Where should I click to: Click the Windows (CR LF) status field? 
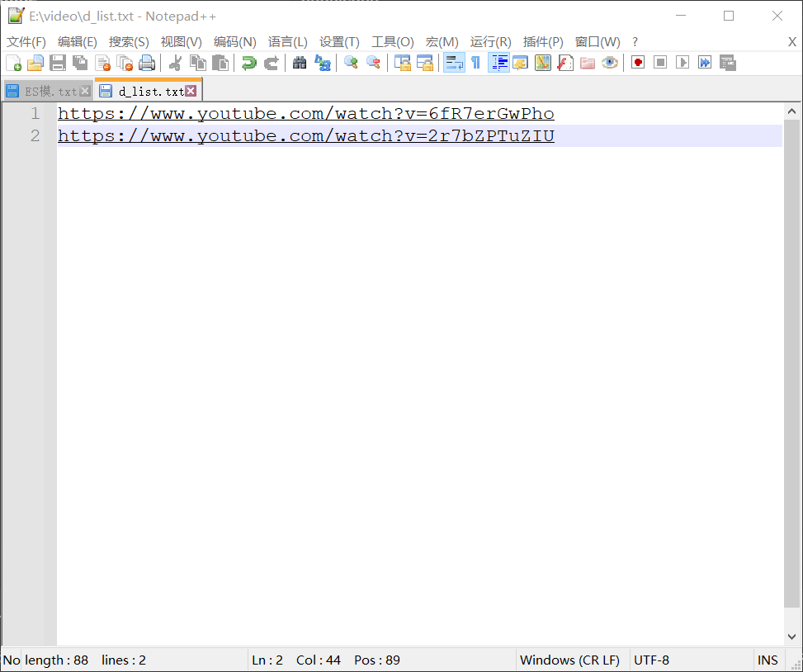pyautogui.click(x=570, y=660)
